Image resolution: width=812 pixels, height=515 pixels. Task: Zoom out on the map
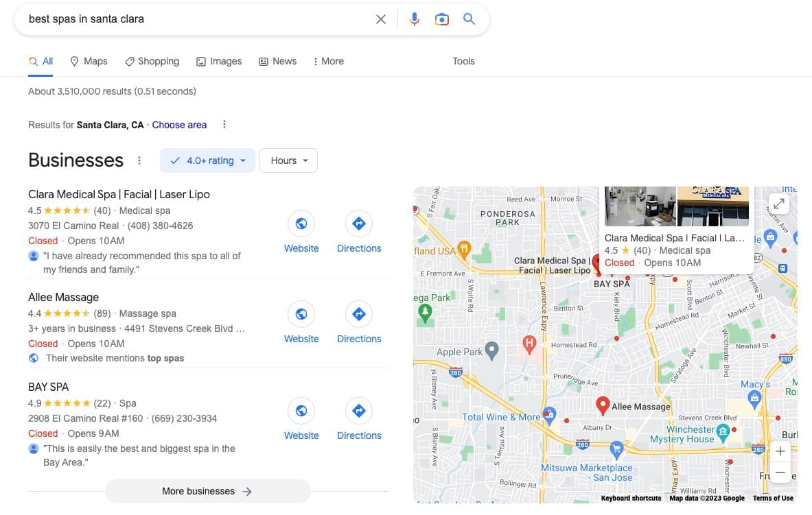click(x=780, y=473)
